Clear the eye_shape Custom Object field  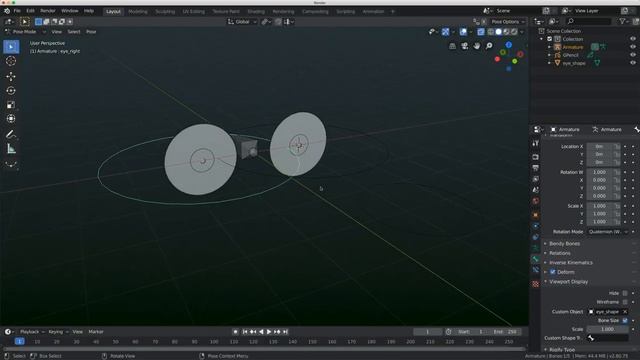(625, 311)
